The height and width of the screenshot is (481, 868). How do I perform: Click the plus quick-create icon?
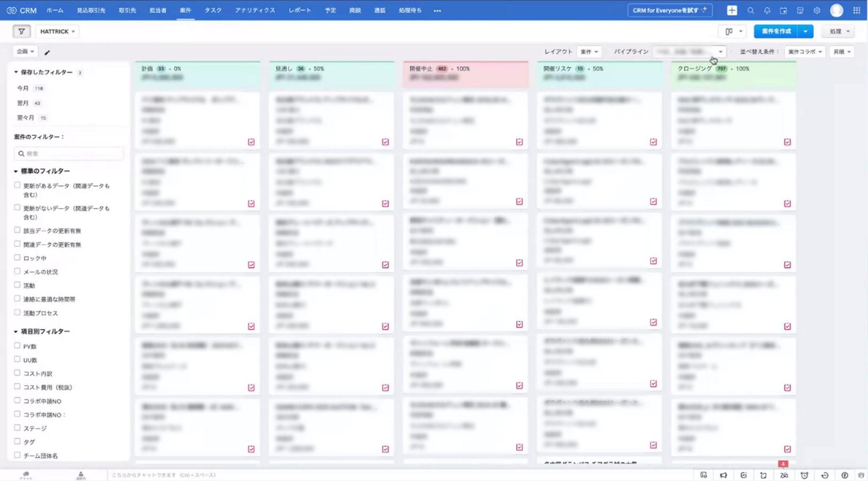tap(732, 11)
